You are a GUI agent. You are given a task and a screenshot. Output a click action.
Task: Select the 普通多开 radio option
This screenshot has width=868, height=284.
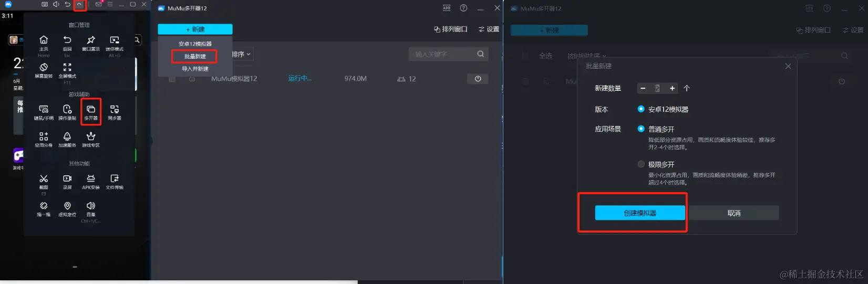click(x=641, y=129)
